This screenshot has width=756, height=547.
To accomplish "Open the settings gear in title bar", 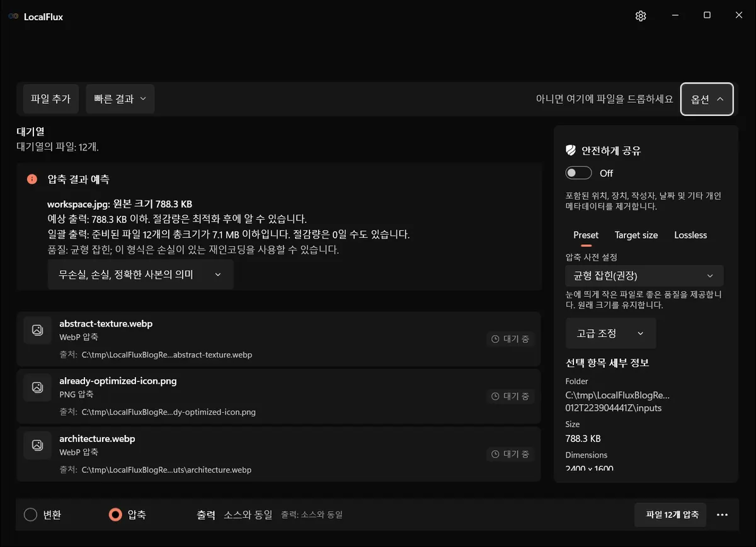I will click(x=641, y=16).
